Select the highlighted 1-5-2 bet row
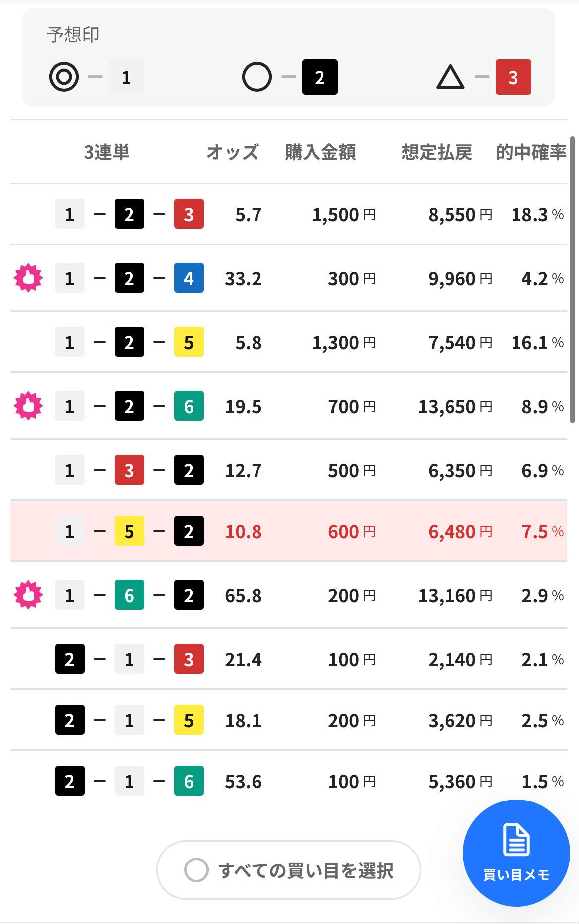Screen dimensions: 579x924 [x=289, y=531]
